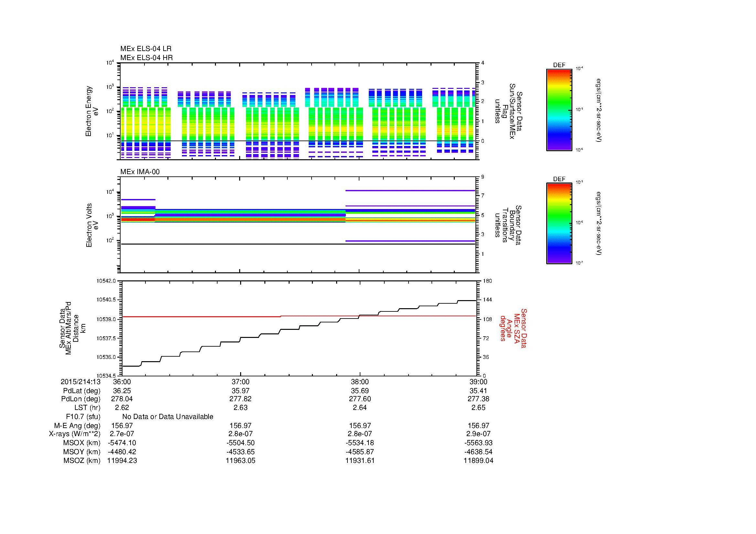This screenshot has width=756, height=534.
Task: Click the 144 degree tick on SZA axis
Action: (487, 300)
